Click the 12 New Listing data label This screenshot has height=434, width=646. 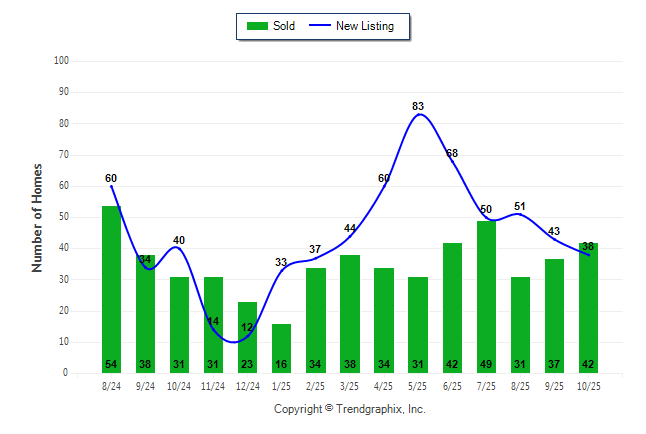pos(247,328)
